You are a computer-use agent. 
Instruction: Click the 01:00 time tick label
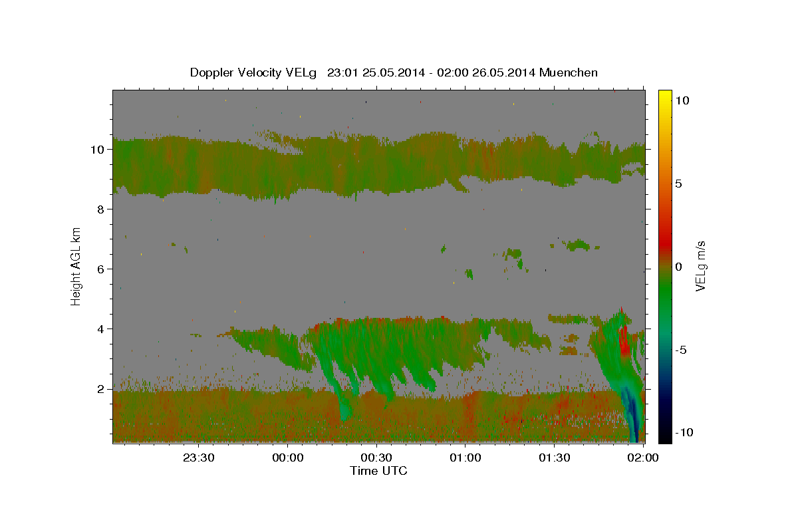click(x=465, y=458)
